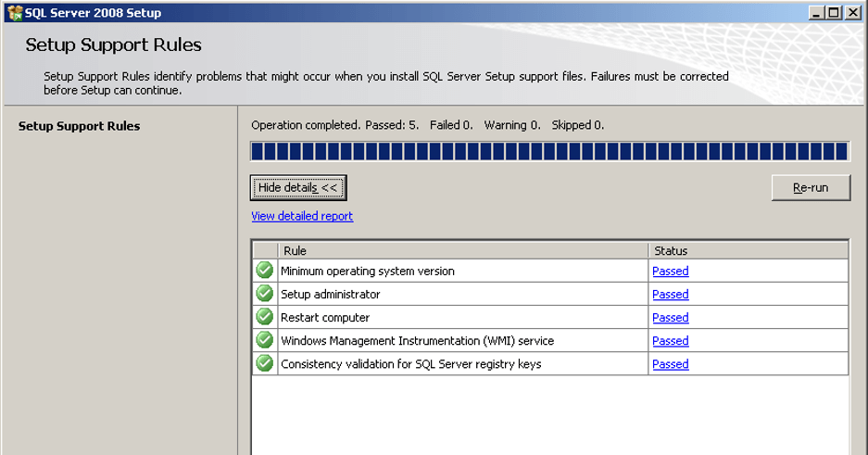Maximize the SQL Server 2008 Setup window
The image size is (868, 455).
834,13
